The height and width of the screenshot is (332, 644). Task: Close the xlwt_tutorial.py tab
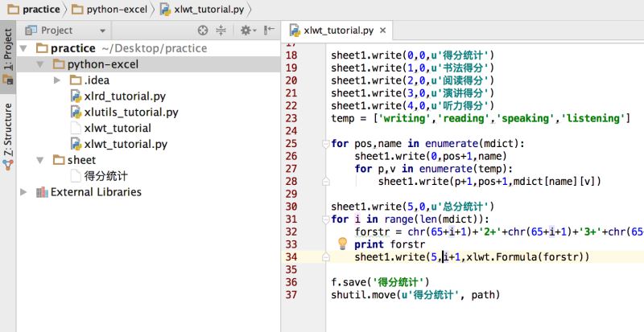(x=383, y=31)
